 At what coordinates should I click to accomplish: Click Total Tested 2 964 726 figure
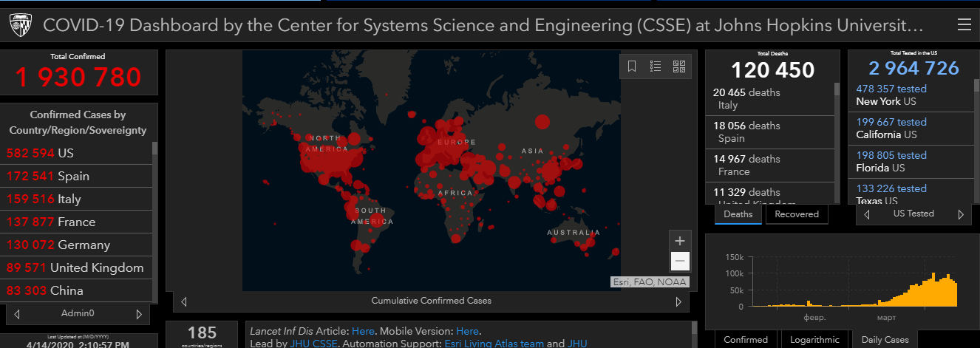point(913,69)
